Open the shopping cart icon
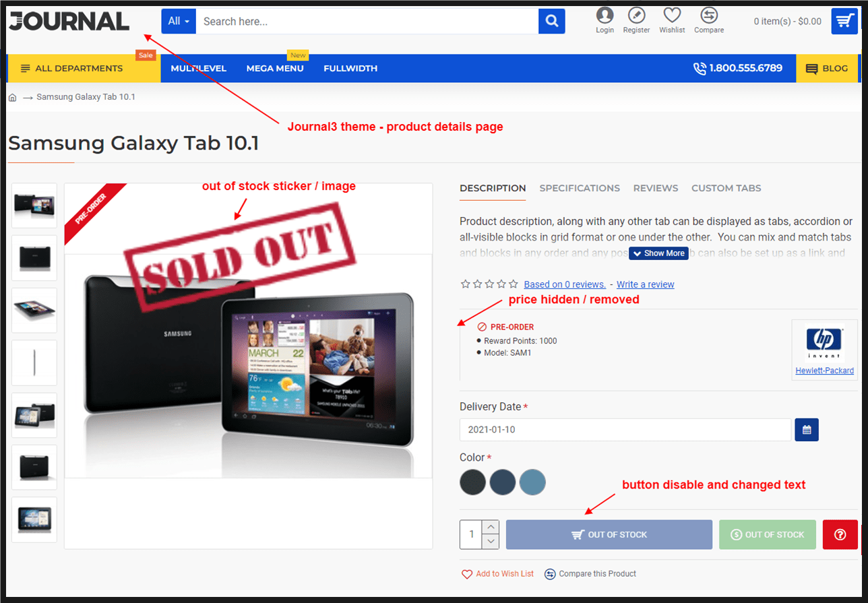 click(844, 22)
